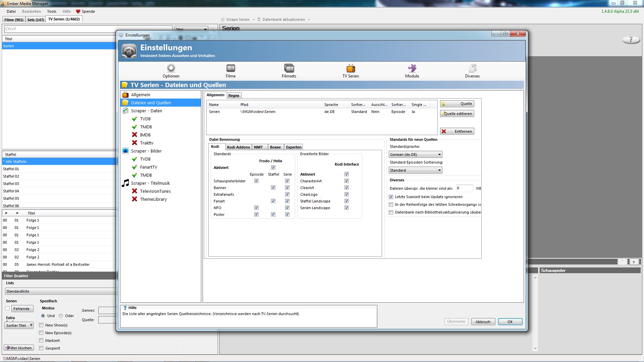Image resolution: width=644 pixels, height=362 pixels.
Task: Select Dateien und Quellen tree entry
Action: coord(161,103)
